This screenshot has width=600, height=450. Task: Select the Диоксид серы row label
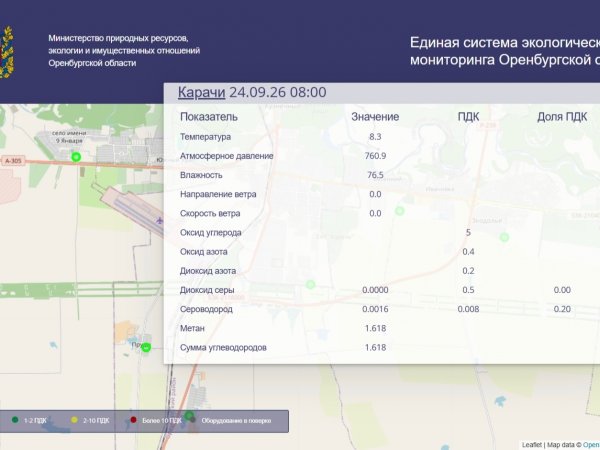click(x=207, y=290)
